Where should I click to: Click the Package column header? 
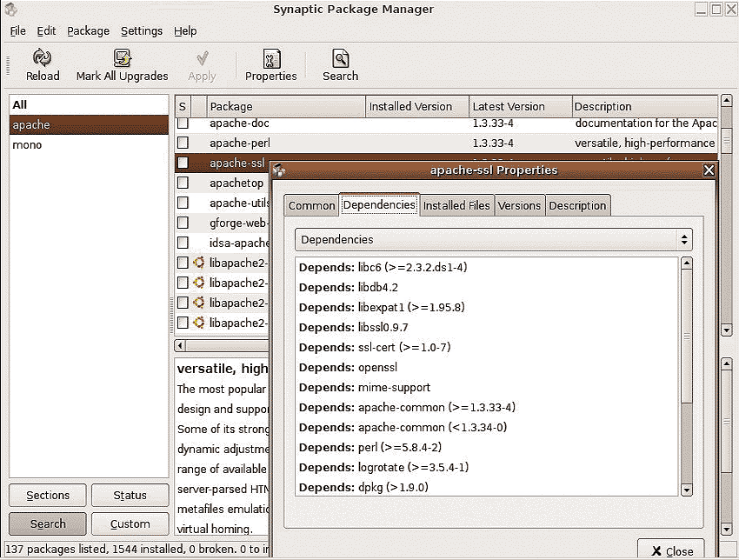[286, 107]
